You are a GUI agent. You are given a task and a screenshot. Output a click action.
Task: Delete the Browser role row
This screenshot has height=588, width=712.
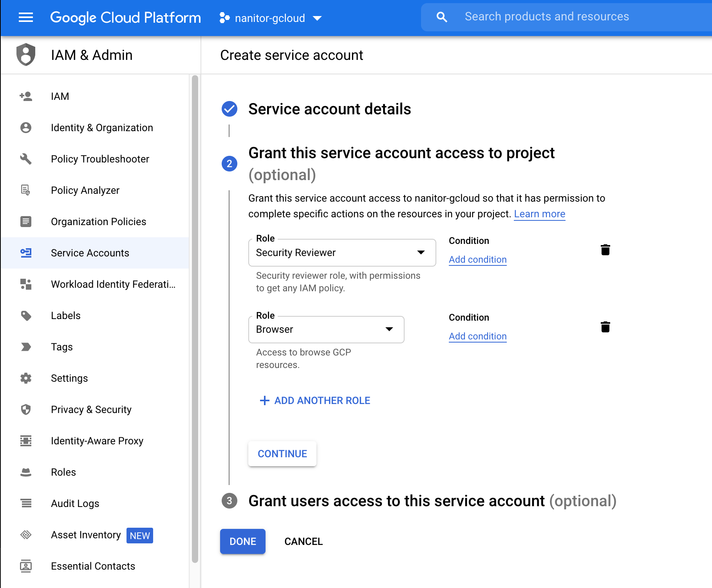click(605, 327)
